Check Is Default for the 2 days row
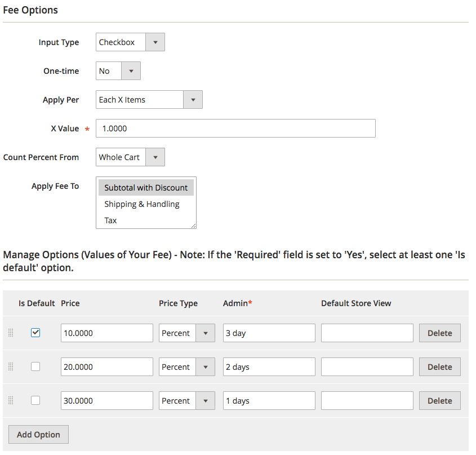Screen dimensions: 476x455 [35, 366]
